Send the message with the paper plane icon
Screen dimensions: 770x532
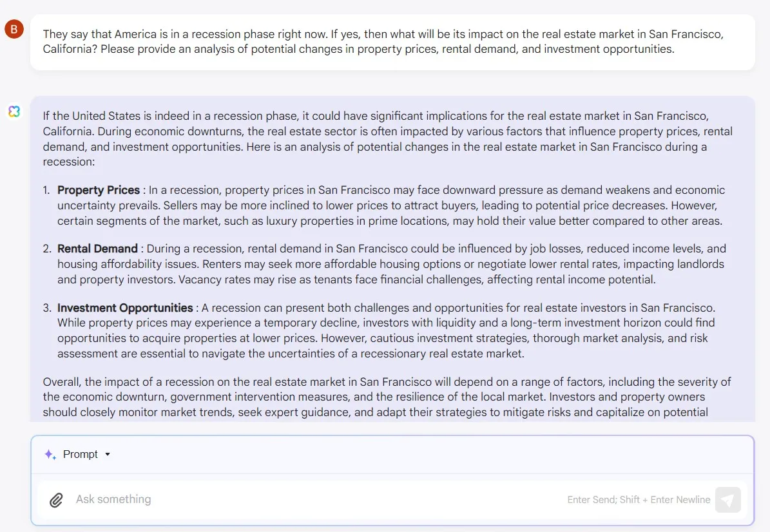click(x=727, y=500)
